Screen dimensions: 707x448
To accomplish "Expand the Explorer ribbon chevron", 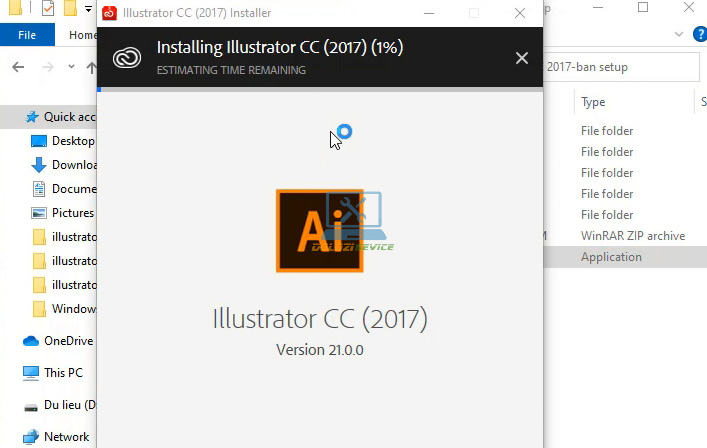I will pyautogui.click(x=679, y=34).
